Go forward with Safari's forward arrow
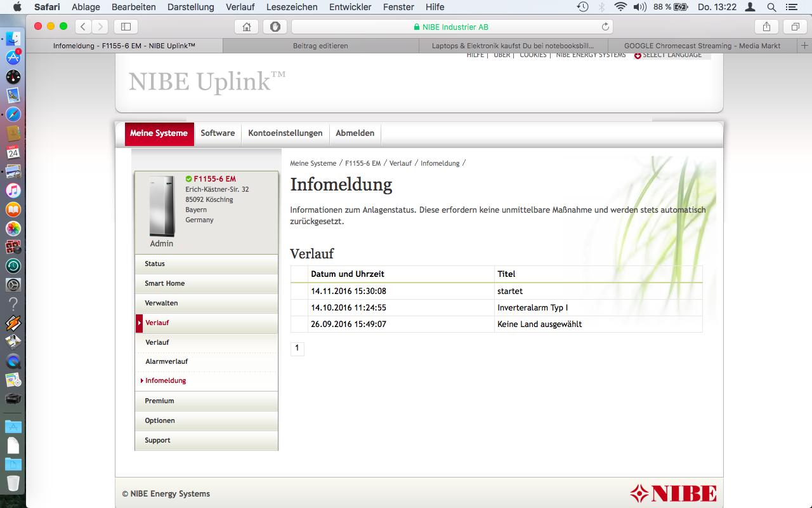 100,27
